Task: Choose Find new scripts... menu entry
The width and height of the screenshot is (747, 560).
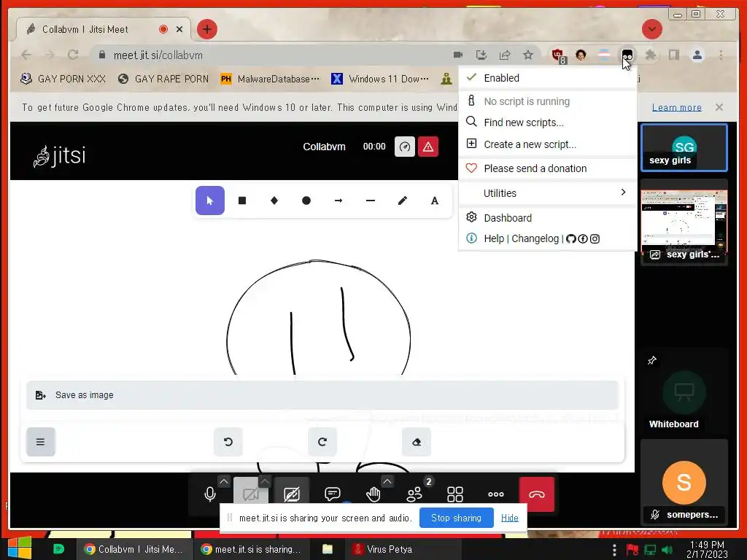Action: point(547,122)
